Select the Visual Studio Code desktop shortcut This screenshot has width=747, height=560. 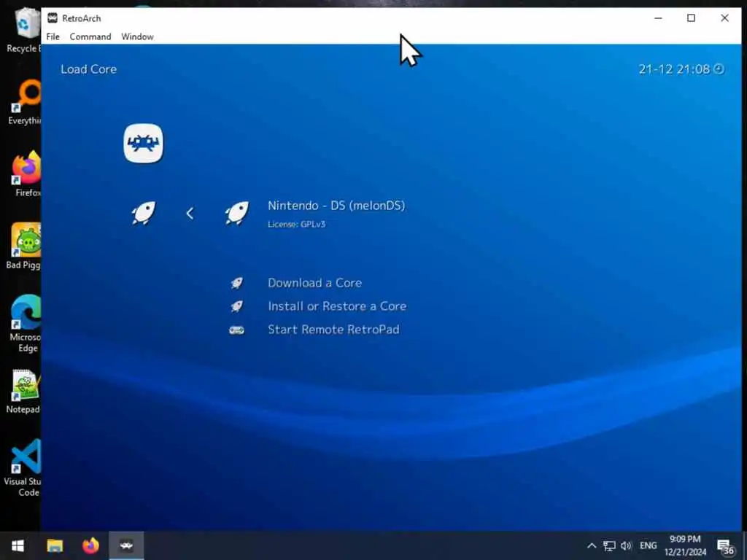(x=23, y=468)
